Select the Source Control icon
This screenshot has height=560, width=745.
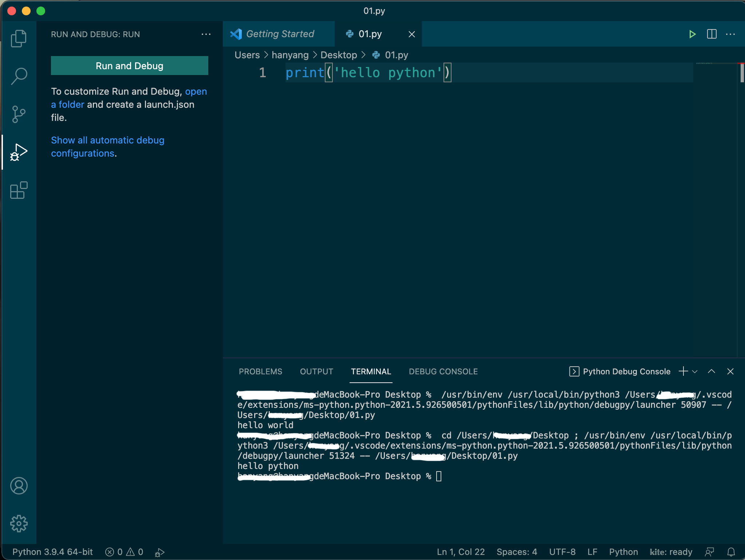point(19,114)
